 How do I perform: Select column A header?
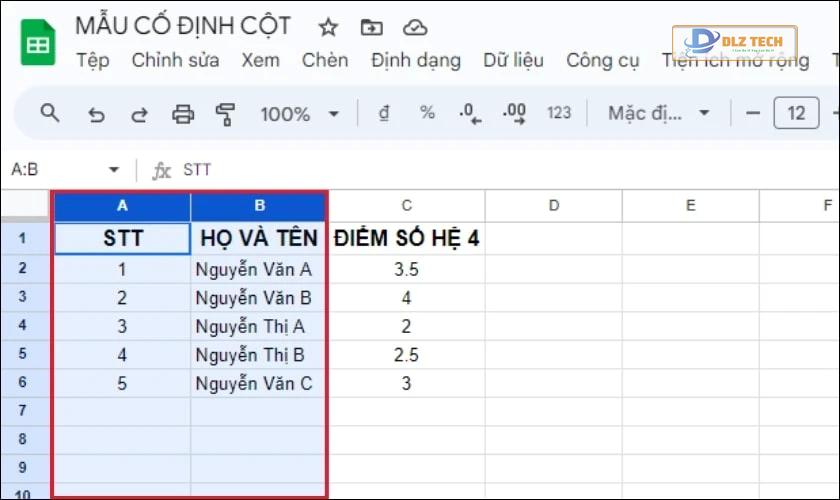tap(122, 206)
